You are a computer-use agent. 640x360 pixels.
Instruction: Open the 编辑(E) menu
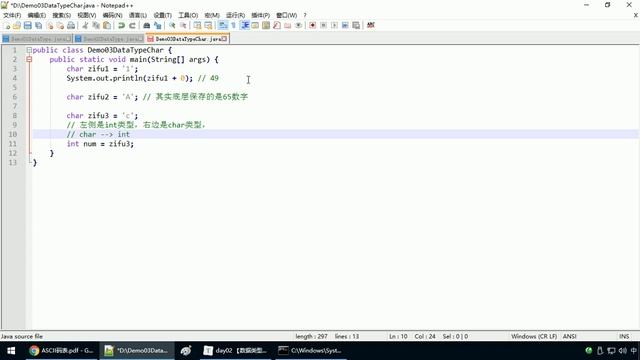tap(37, 15)
